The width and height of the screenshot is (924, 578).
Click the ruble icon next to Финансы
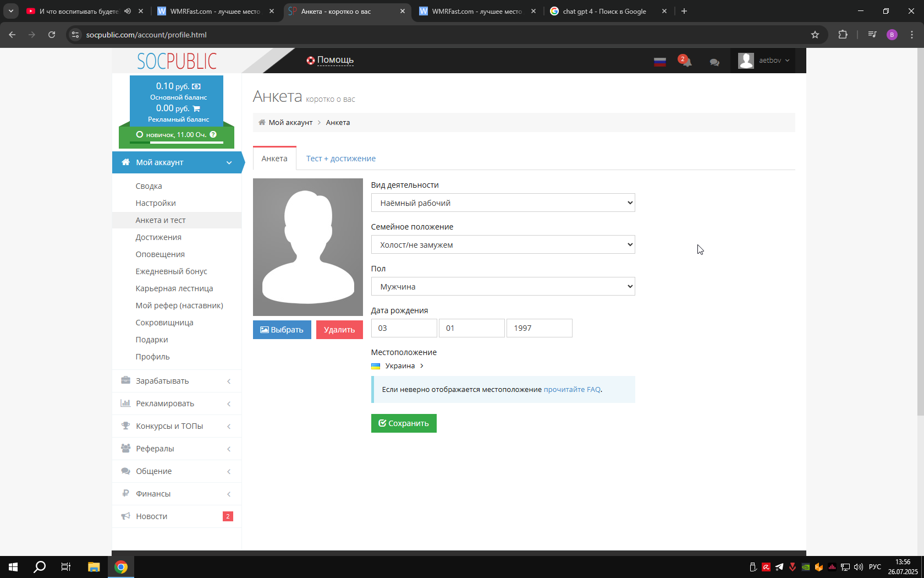[x=125, y=493]
